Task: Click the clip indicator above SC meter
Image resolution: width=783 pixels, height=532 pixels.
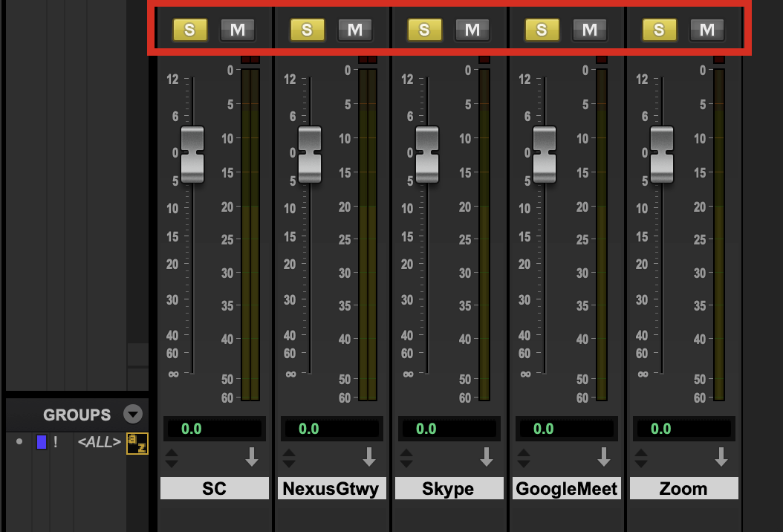Action: click(250, 59)
